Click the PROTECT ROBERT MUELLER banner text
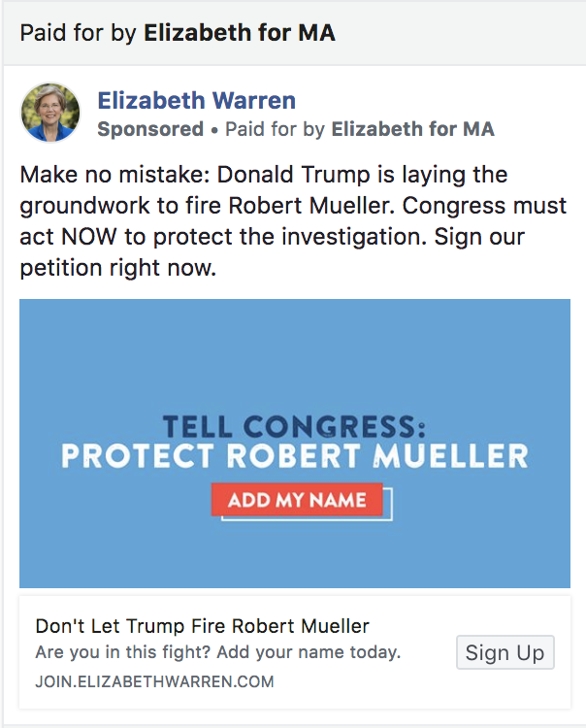586x728 pixels. (x=295, y=455)
